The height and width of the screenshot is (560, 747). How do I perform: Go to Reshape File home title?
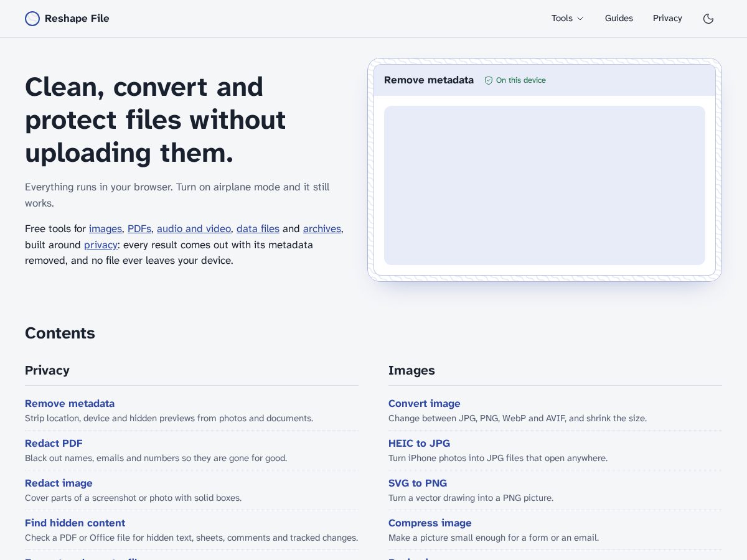77,19
